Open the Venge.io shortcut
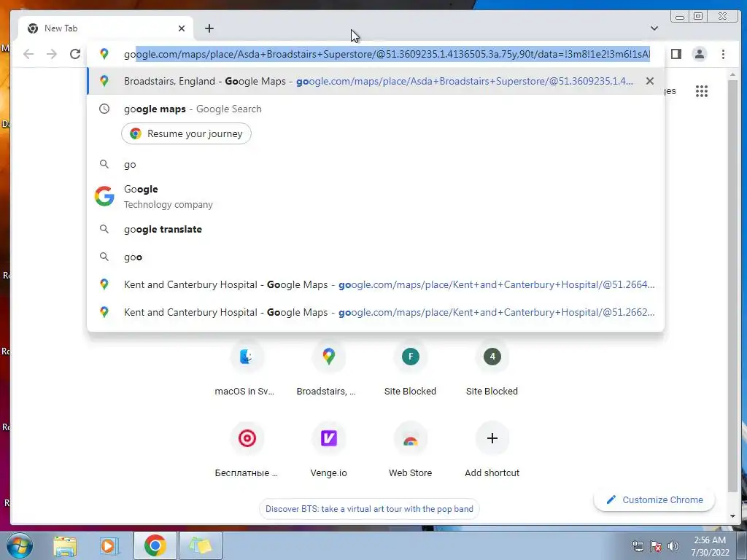 329,450
